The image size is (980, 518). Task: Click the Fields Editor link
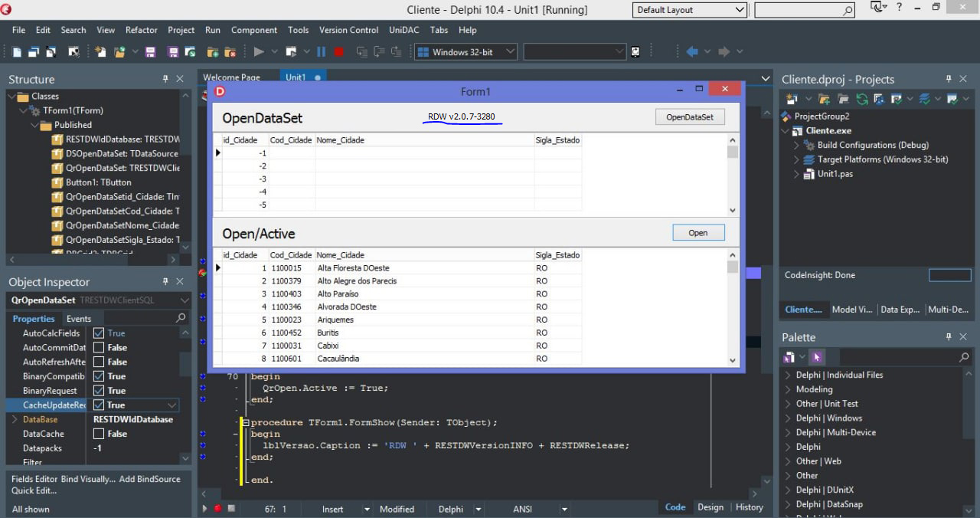(x=34, y=479)
